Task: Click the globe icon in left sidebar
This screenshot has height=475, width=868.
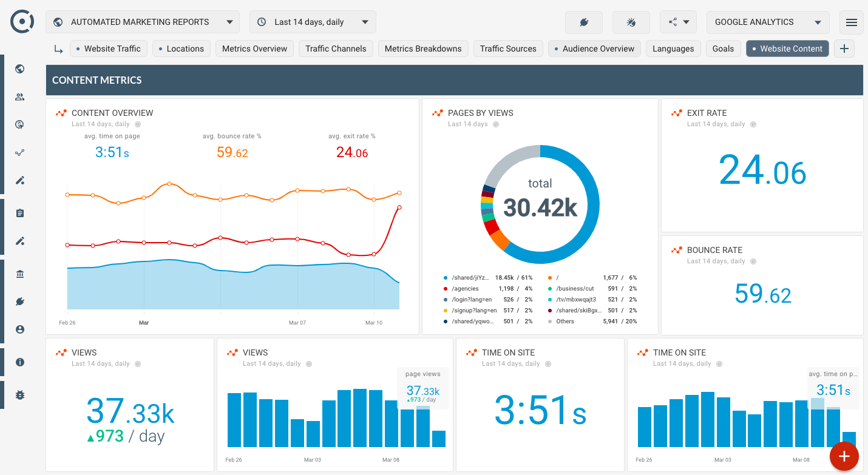Action: (x=20, y=69)
